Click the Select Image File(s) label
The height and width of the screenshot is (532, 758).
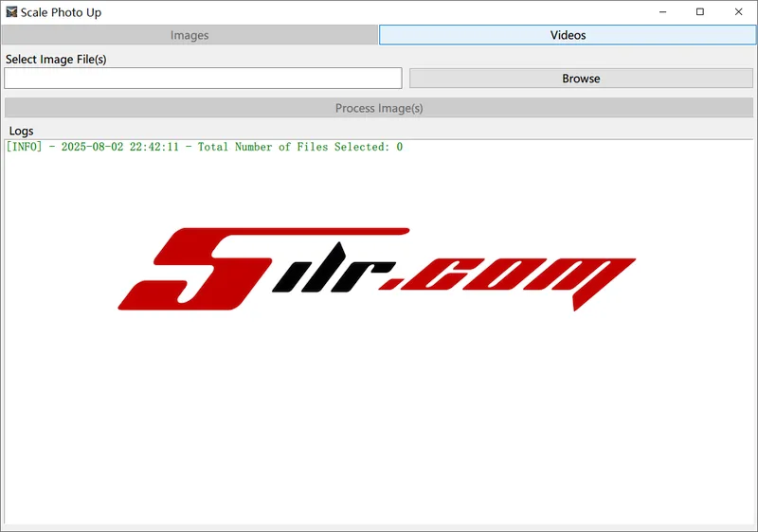[x=56, y=60]
